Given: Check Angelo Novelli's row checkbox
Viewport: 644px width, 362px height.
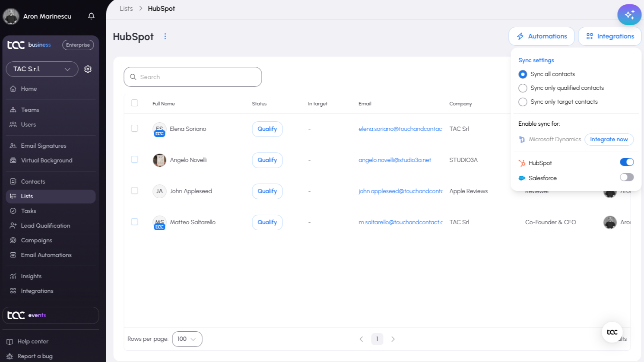Looking at the screenshot, I should coord(134,159).
